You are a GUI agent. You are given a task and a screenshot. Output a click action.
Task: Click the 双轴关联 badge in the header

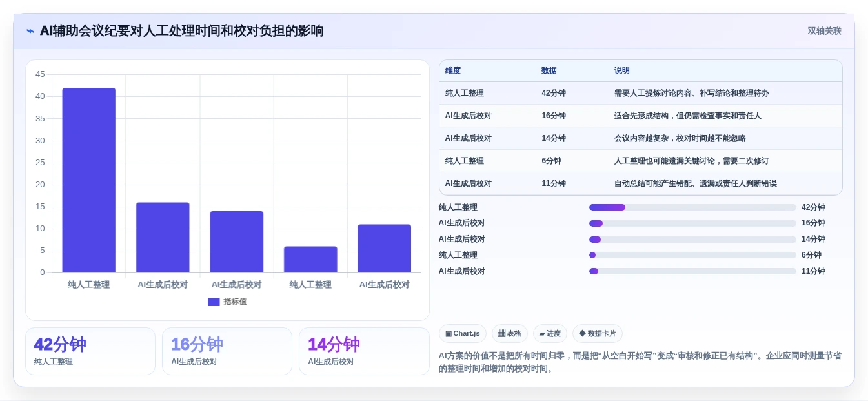[x=824, y=31]
